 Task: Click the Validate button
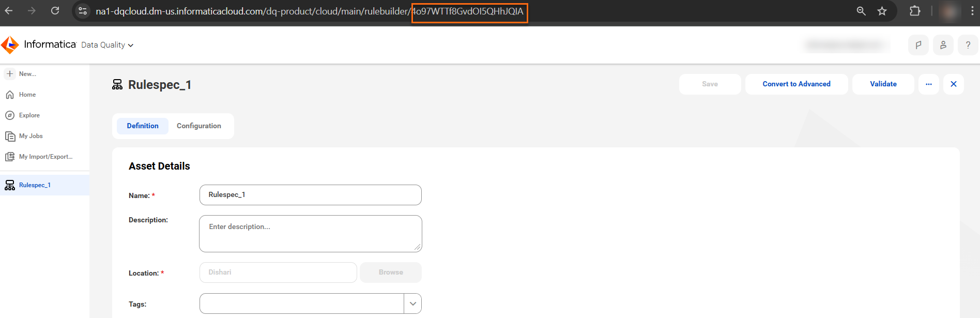click(883, 84)
